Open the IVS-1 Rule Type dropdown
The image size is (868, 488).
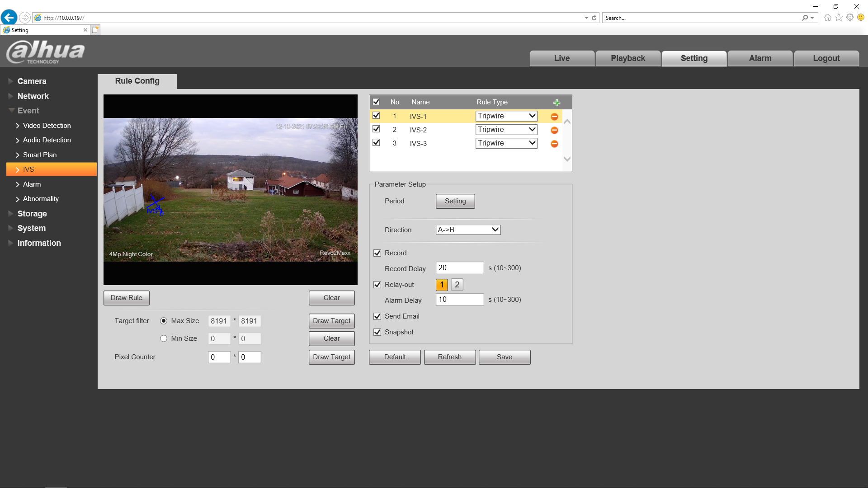coord(506,116)
